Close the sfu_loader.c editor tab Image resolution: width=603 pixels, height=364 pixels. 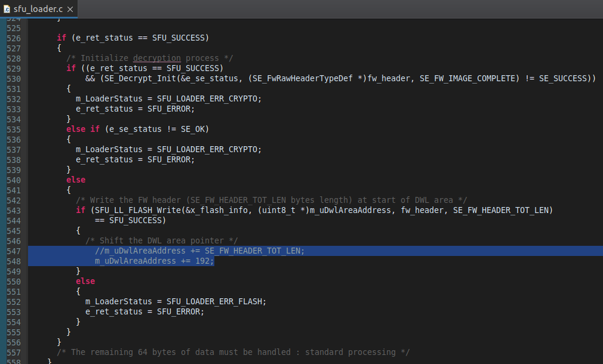(x=71, y=9)
